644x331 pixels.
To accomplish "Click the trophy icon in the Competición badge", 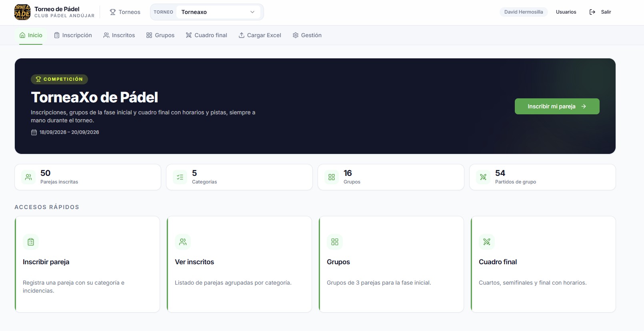I will click(38, 79).
